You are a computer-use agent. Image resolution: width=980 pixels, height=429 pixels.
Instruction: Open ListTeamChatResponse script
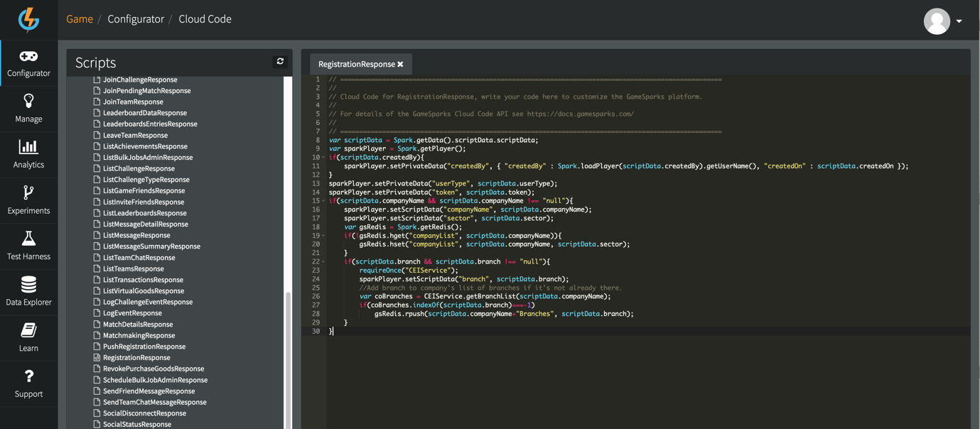139,258
